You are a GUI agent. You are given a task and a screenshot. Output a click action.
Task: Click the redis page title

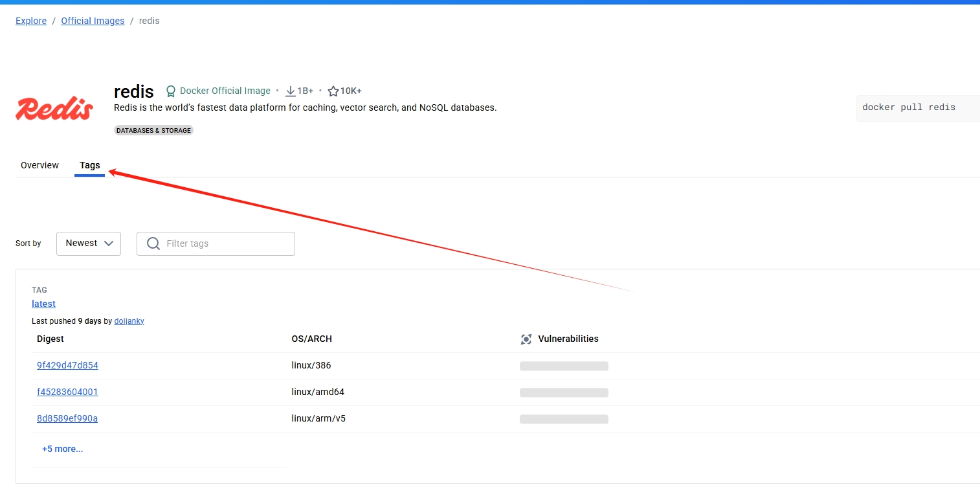pyautogui.click(x=134, y=91)
